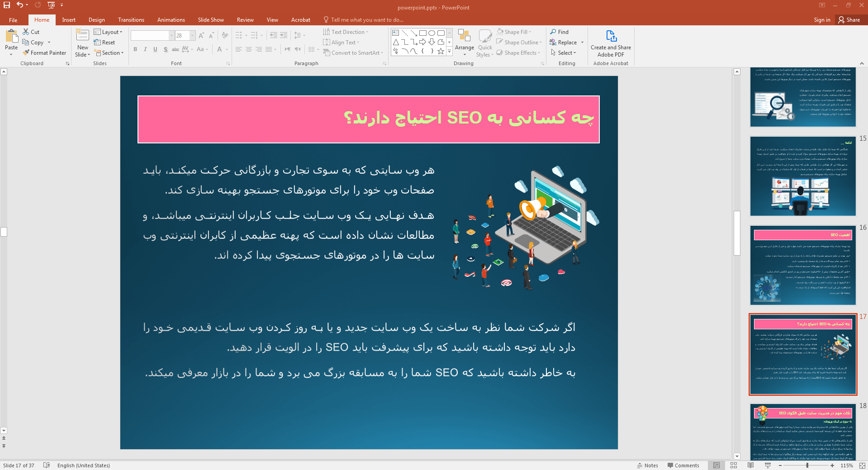Open the Shape Outline dropdown
This screenshot has width=868, height=470.
[519, 42]
